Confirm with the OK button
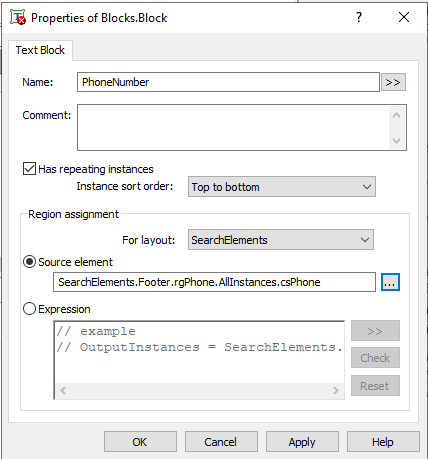The width and height of the screenshot is (428, 459). (140, 442)
